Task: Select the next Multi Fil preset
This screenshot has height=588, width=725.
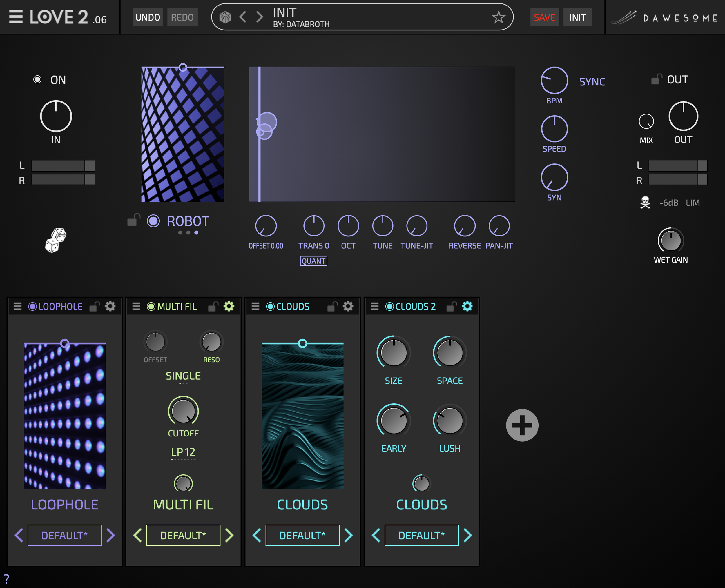Action: 229,535
